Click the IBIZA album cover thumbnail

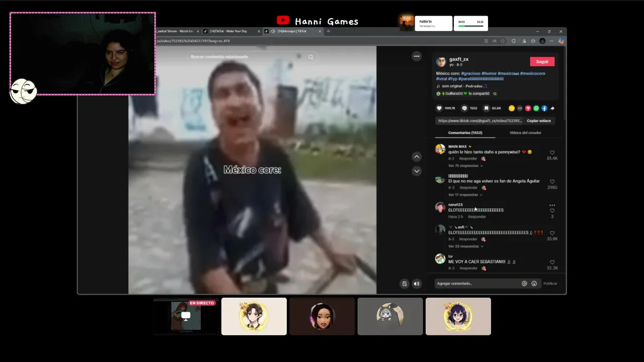click(x=407, y=23)
